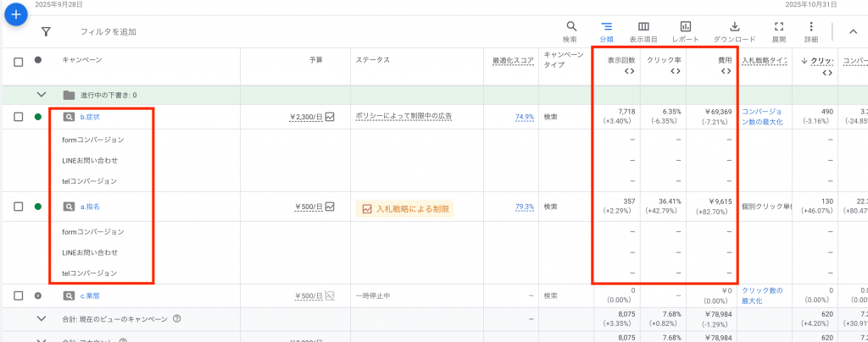Open the filter funnel icon
Screen dimensions: 868x342
tap(46, 31)
